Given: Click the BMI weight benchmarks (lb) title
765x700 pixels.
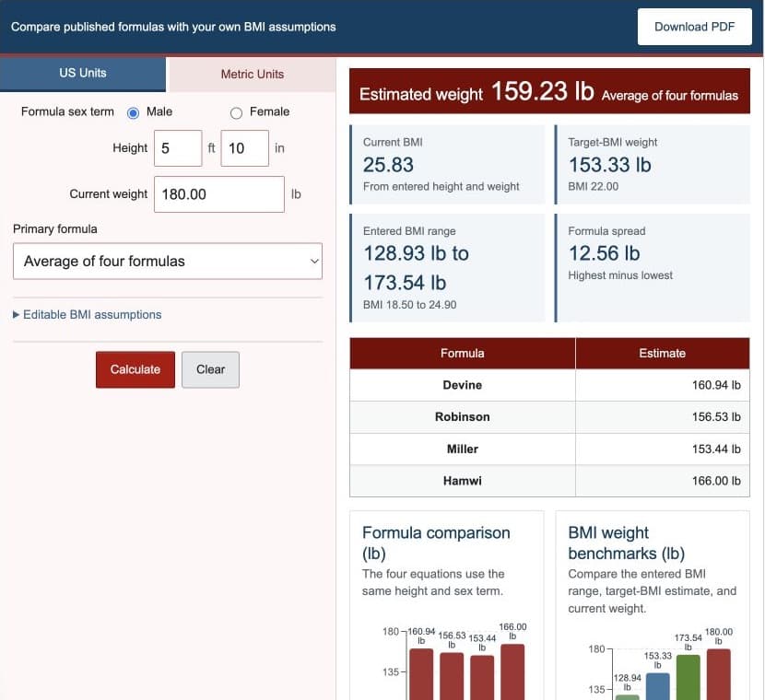Looking at the screenshot, I should click(627, 543).
